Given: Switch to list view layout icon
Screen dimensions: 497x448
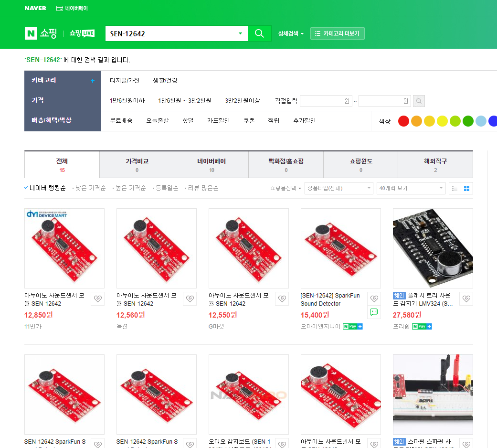Looking at the screenshot, I should [455, 188].
